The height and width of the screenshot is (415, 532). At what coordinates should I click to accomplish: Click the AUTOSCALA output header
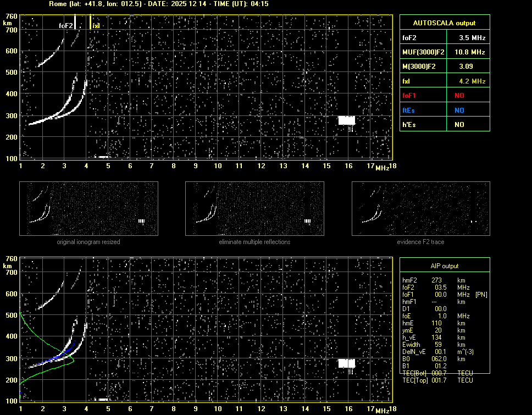tap(444, 23)
